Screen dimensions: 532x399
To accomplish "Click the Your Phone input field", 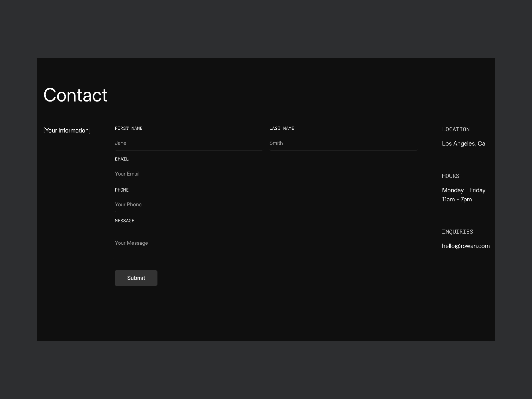I will tap(266, 205).
